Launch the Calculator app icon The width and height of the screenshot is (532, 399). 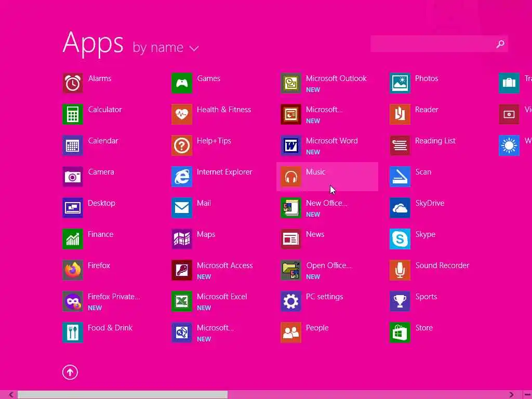pyautogui.click(x=73, y=114)
